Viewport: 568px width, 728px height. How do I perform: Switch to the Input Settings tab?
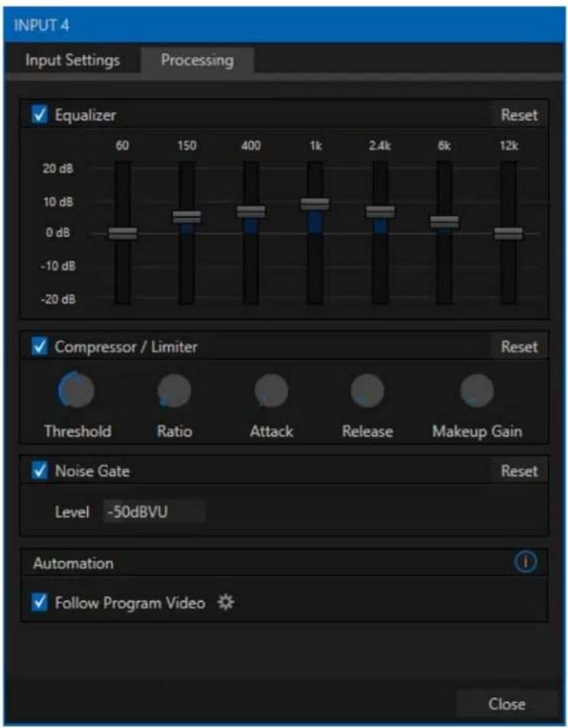[x=72, y=60]
